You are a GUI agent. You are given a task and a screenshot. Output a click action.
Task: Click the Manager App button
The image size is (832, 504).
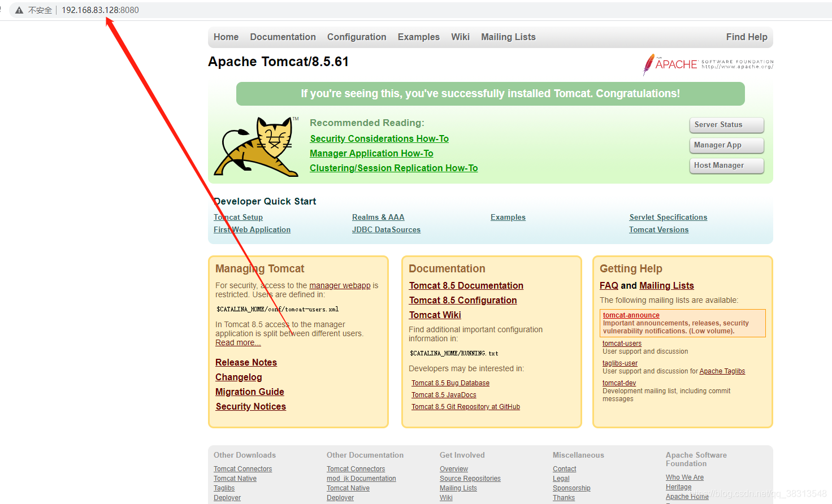click(726, 145)
